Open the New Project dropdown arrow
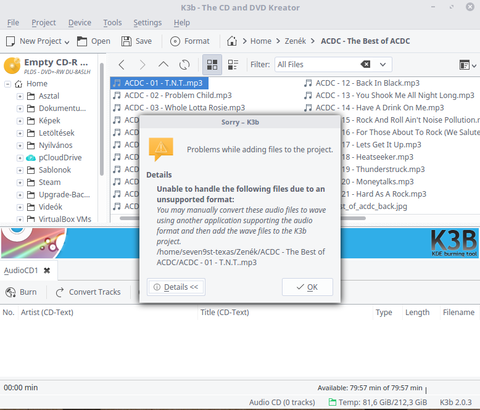480x410 pixels. [67, 42]
